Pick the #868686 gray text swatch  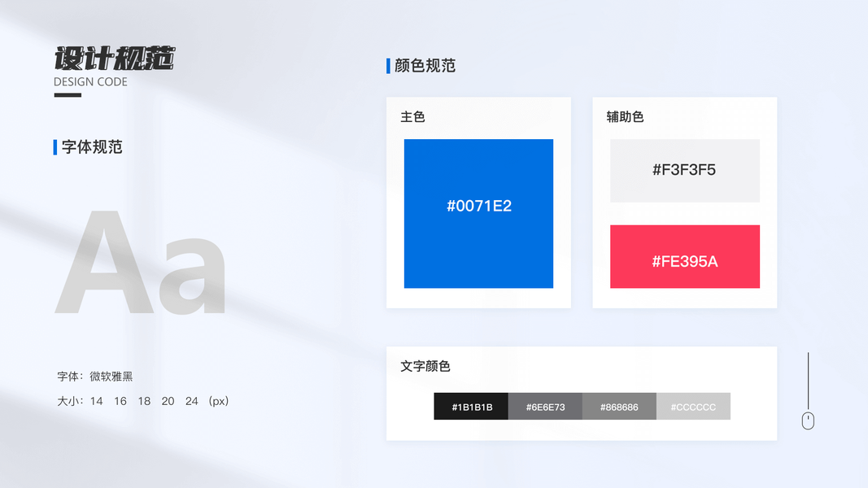619,406
